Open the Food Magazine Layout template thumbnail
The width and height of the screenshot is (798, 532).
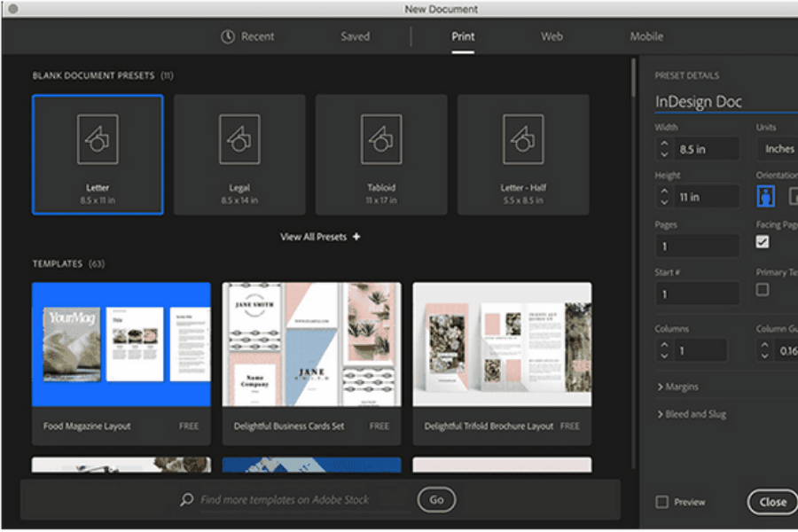click(121, 344)
